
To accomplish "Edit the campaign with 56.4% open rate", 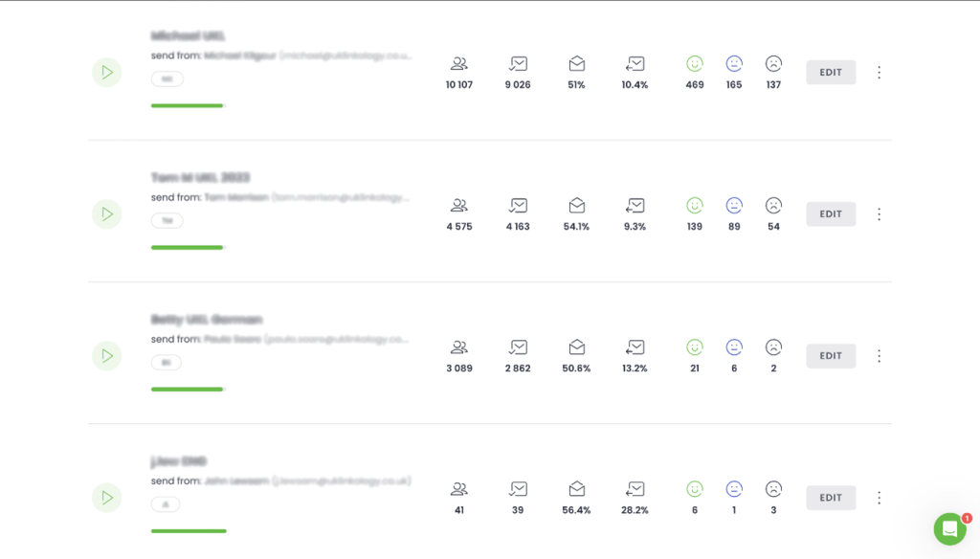I will (x=831, y=498).
